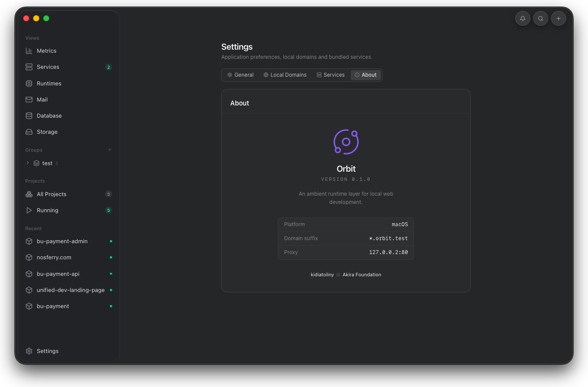
Task: Click the Running play icon
Action: point(29,210)
